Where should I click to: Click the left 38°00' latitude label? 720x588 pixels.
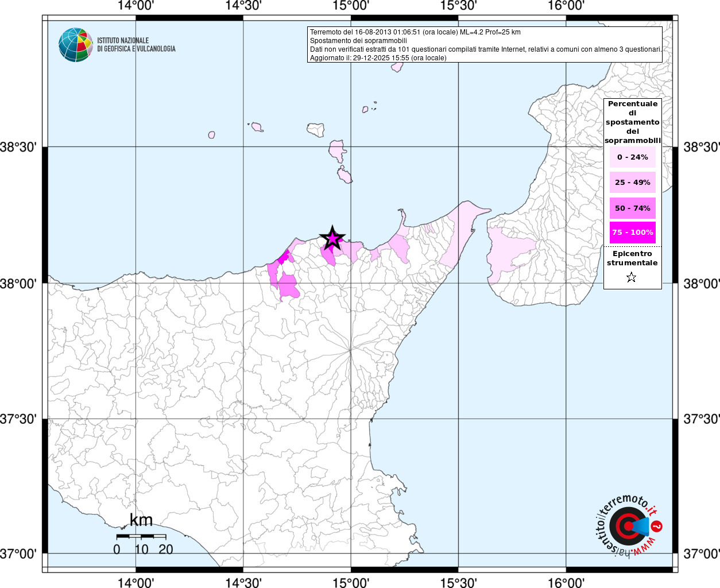pyautogui.click(x=18, y=284)
